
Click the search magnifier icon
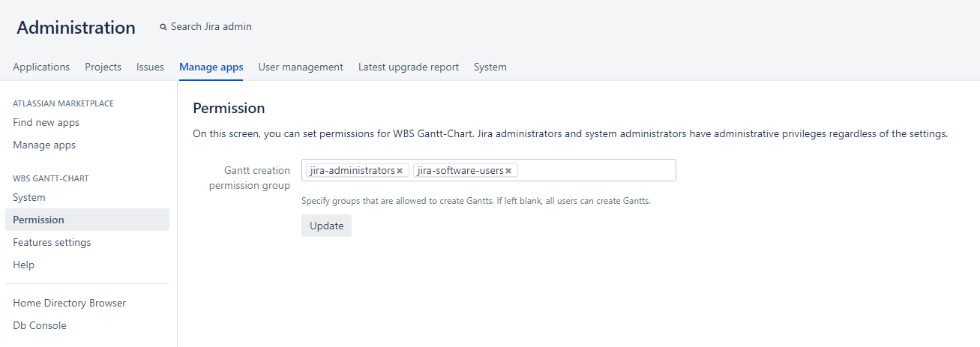point(163,27)
